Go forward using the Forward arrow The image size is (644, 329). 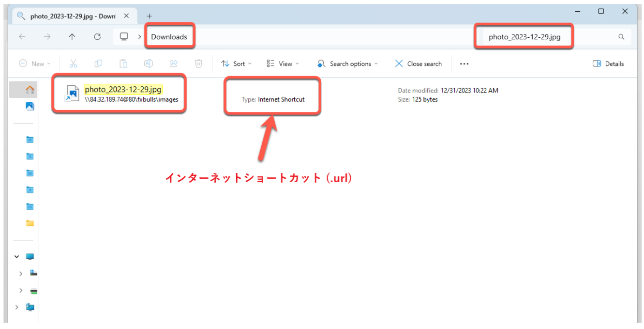[x=47, y=37]
